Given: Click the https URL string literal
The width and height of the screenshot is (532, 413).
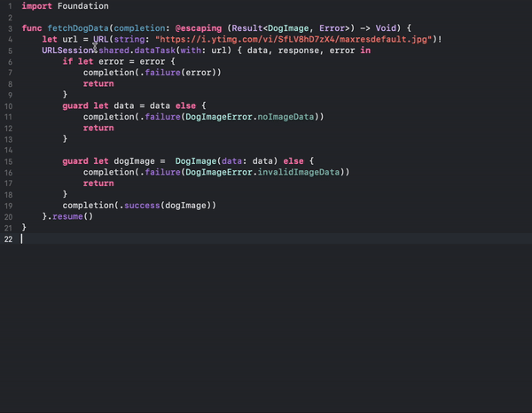Looking at the screenshot, I should point(293,39).
